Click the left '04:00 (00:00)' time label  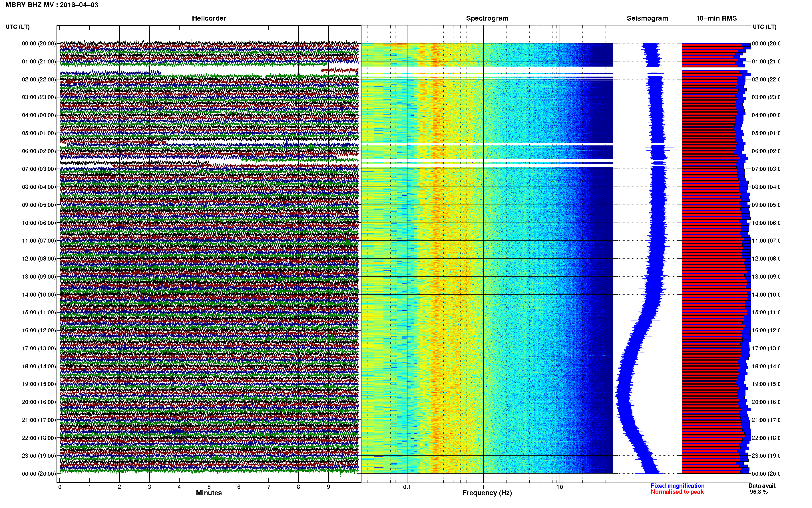39,115
